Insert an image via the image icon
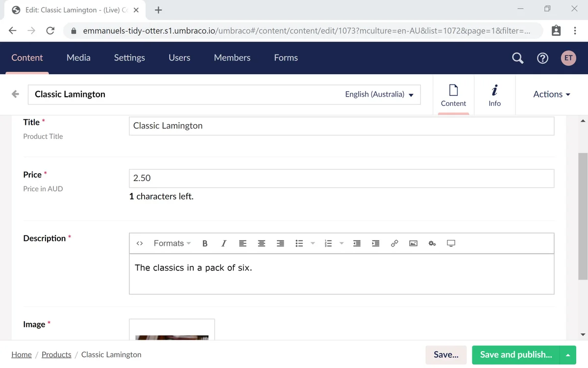Image resolution: width=588 pixels, height=368 pixels. [x=413, y=243]
